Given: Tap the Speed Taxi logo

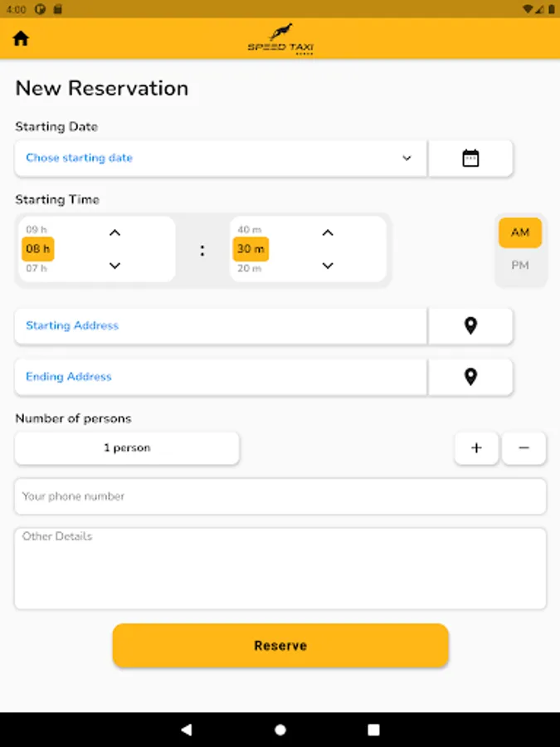Looking at the screenshot, I should pos(280,39).
